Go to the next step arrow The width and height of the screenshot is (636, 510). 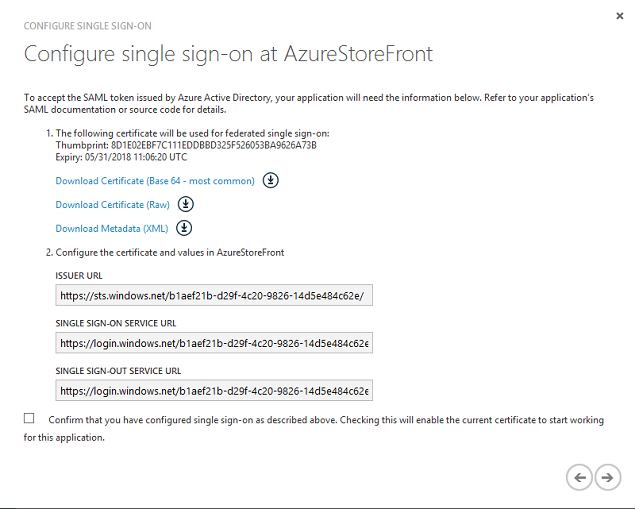(607, 478)
